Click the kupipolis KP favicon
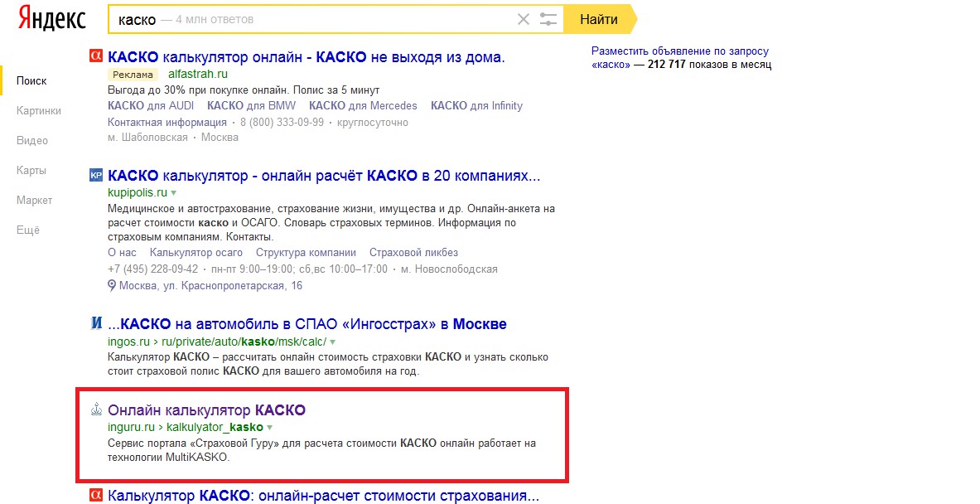Viewport: 980px width, 504px height. coord(95,175)
